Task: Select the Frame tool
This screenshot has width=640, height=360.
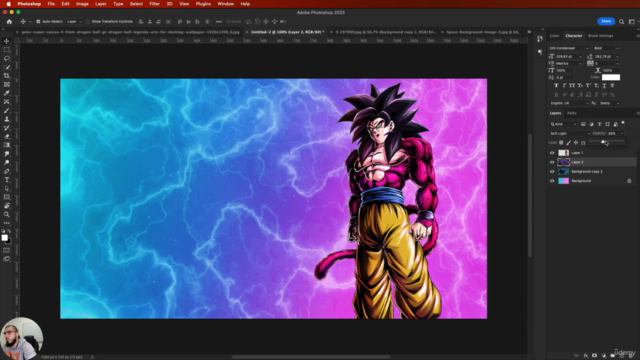Action: tap(7, 84)
